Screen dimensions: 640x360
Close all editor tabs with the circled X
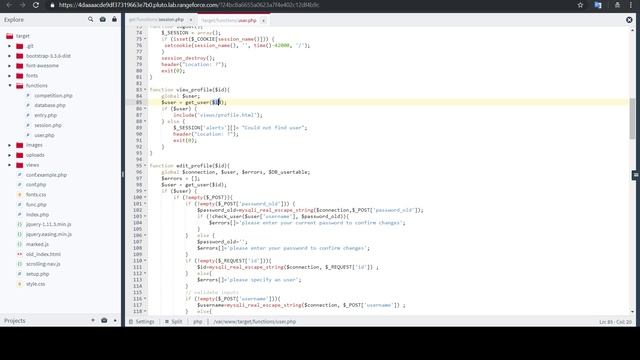tap(629, 20)
